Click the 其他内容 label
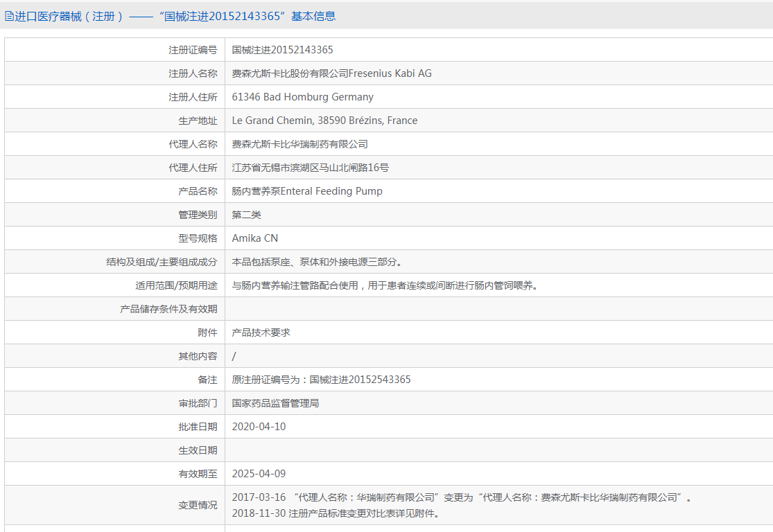 click(x=198, y=356)
